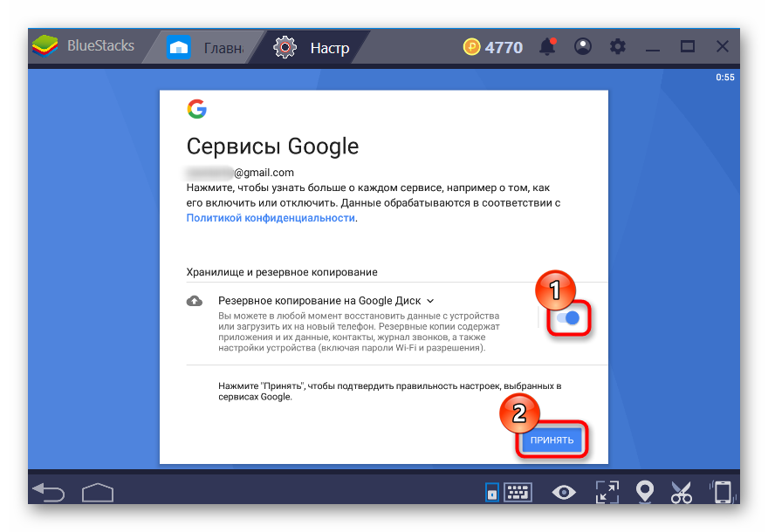Image resolution: width=768 pixels, height=532 pixels.
Task: Open the user account profile icon
Action: (x=583, y=46)
